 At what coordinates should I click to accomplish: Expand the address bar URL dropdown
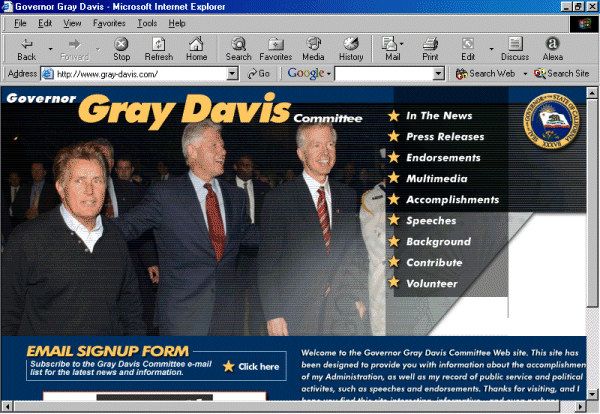click(x=232, y=73)
